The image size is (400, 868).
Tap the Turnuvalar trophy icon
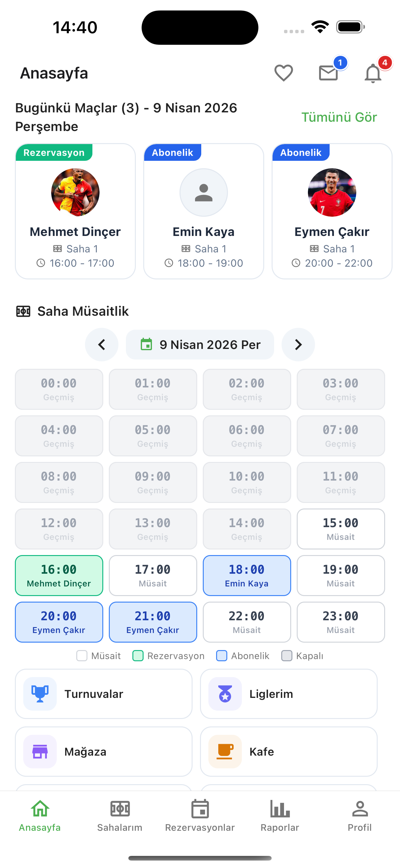40,694
